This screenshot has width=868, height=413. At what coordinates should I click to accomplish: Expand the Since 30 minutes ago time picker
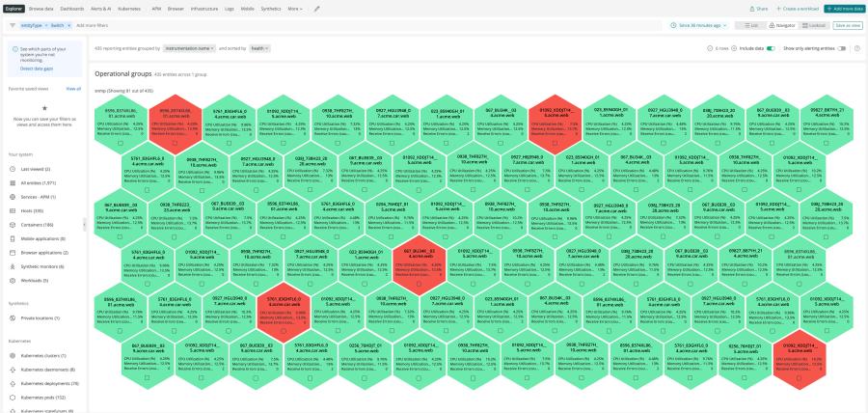pyautogui.click(x=699, y=25)
